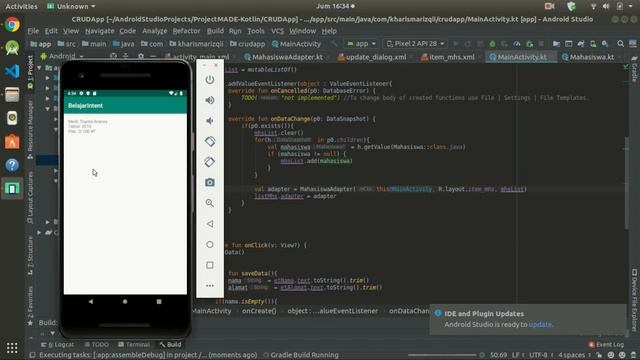Lower volume with emulator volume down icon
The height and width of the screenshot is (360, 640).
(210, 121)
